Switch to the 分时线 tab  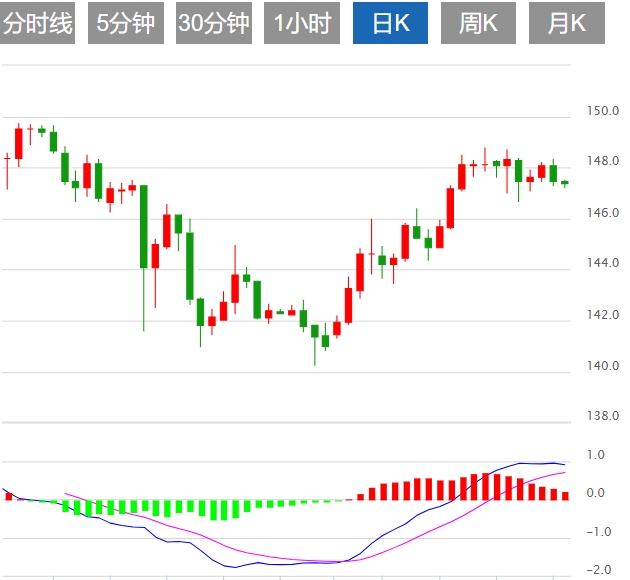click(x=37, y=23)
